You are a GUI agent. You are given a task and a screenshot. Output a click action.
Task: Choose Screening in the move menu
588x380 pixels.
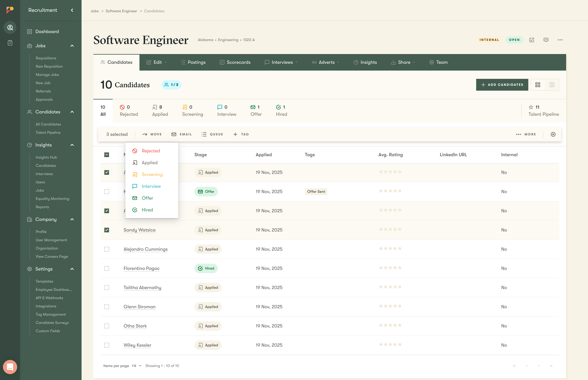click(152, 174)
